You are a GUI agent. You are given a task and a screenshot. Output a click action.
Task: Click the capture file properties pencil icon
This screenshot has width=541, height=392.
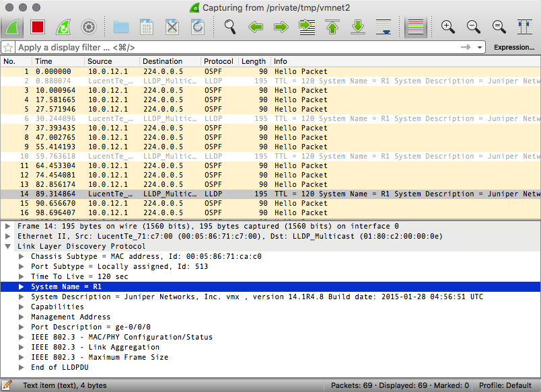7,385
